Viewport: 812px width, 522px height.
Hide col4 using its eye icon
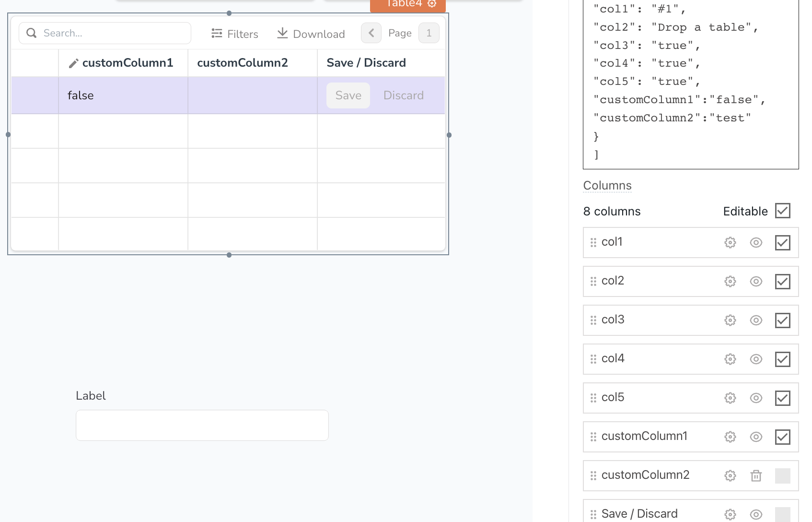[756, 359]
